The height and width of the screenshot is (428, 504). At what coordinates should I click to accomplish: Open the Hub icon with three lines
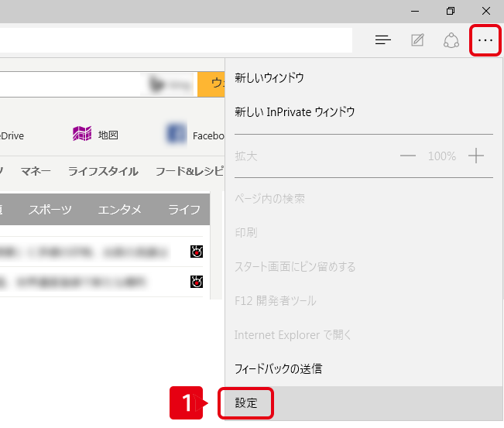pos(382,40)
